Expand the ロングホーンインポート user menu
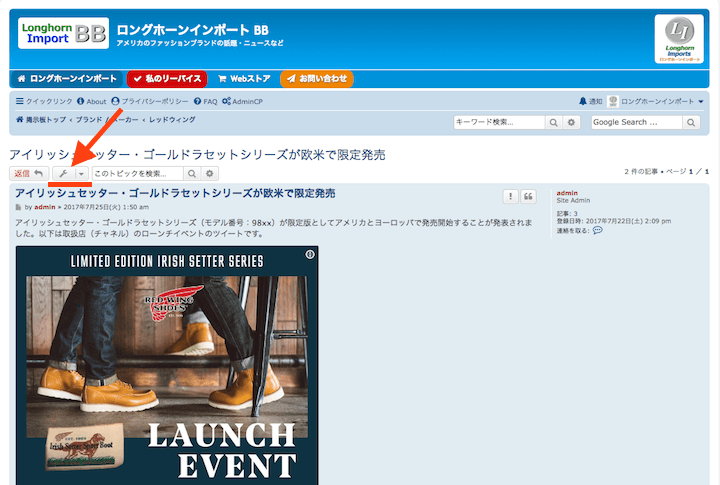Viewport: 720px width, 485px height. click(x=662, y=102)
